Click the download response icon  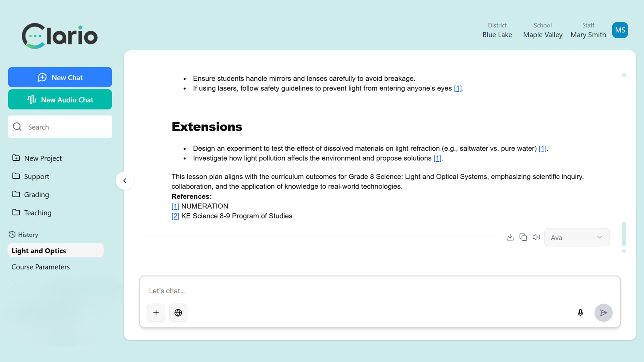click(x=510, y=237)
